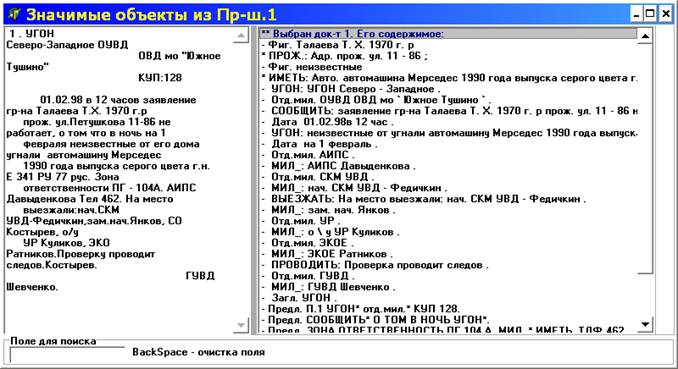Select row 'МИЛ_: ГУВД Шевченко'

tap(448, 287)
